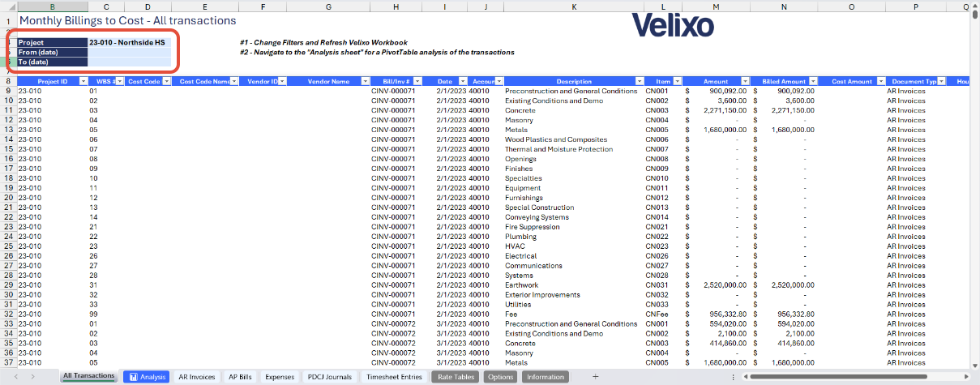
Task: Select the CN031 item cell
Action: click(x=664, y=285)
